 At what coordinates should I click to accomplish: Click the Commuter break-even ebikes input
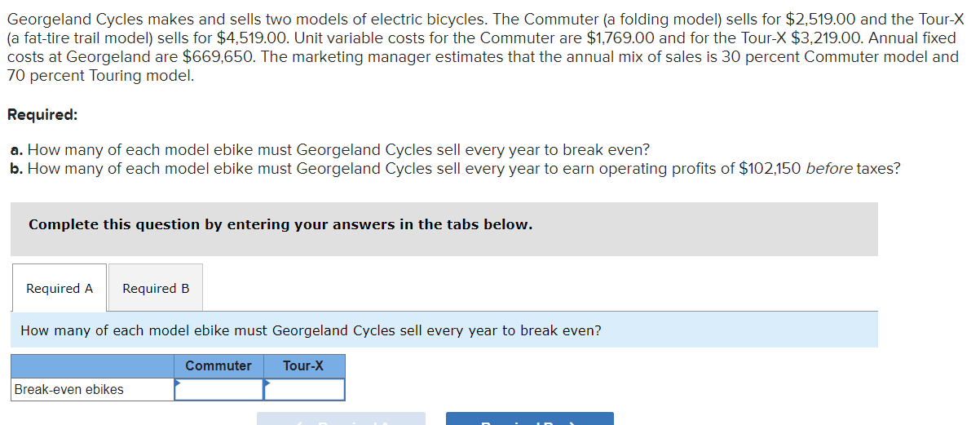coord(219,390)
